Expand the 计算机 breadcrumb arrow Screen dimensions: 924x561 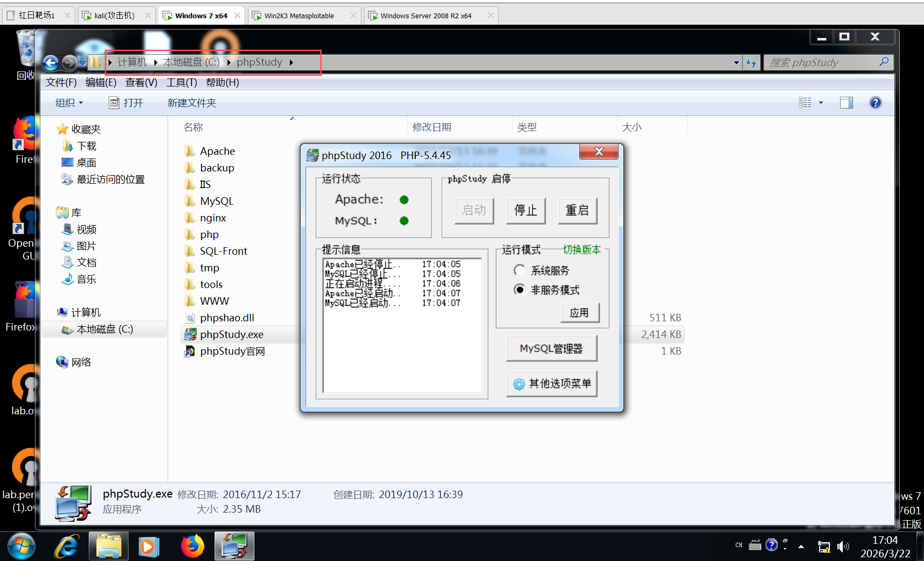[155, 62]
